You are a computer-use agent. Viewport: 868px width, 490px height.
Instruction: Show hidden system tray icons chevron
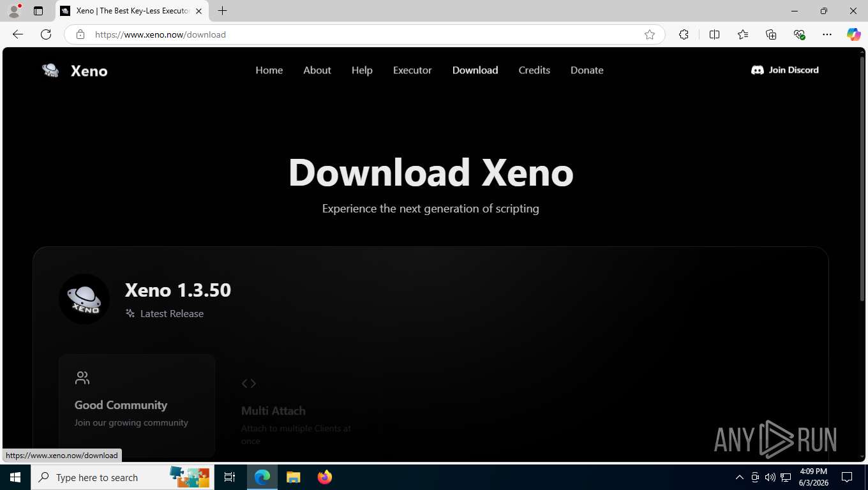[x=740, y=477]
